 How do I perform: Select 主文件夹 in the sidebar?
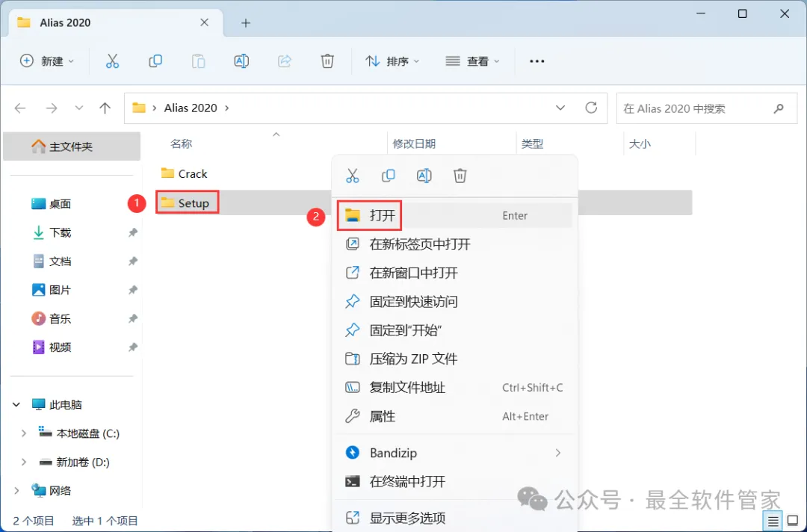(x=72, y=146)
